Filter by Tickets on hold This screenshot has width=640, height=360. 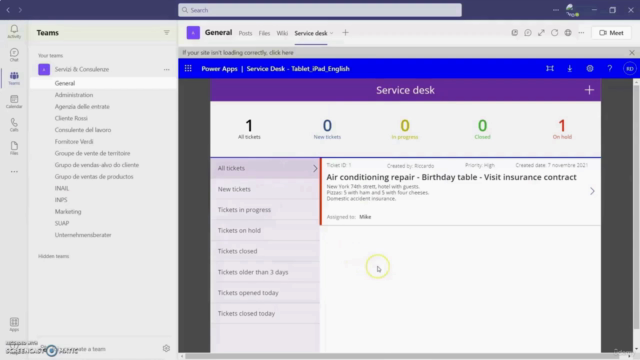pos(265,231)
